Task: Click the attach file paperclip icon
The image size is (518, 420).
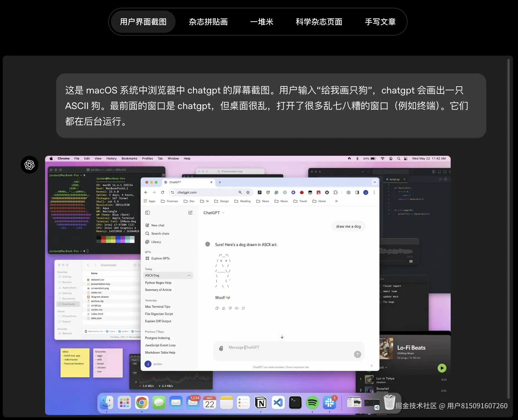Action: pos(221,348)
